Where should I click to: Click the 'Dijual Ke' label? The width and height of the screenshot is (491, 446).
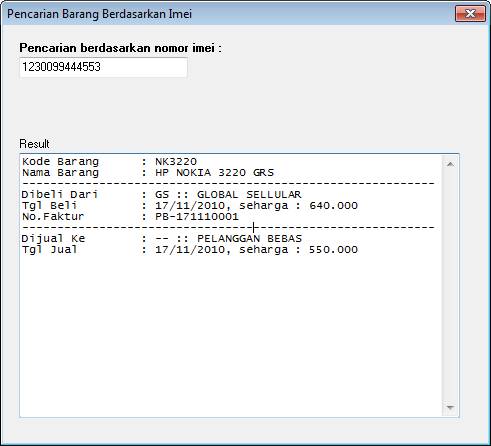pyautogui.click(x=53, y=238)
